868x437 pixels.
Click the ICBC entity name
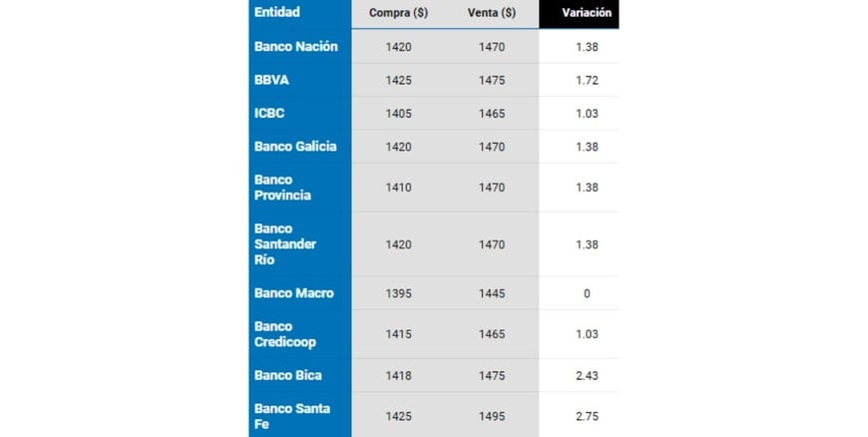pos(269,113)
